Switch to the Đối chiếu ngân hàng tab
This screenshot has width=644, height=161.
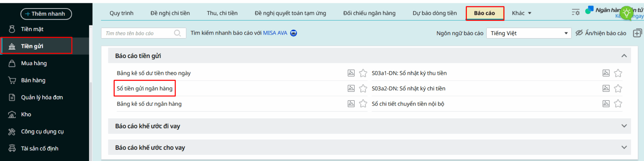[369, 13]
